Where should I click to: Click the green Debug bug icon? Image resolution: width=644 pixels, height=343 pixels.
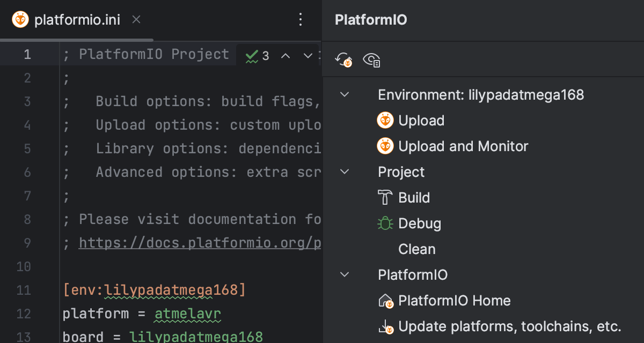pos(385,223)
